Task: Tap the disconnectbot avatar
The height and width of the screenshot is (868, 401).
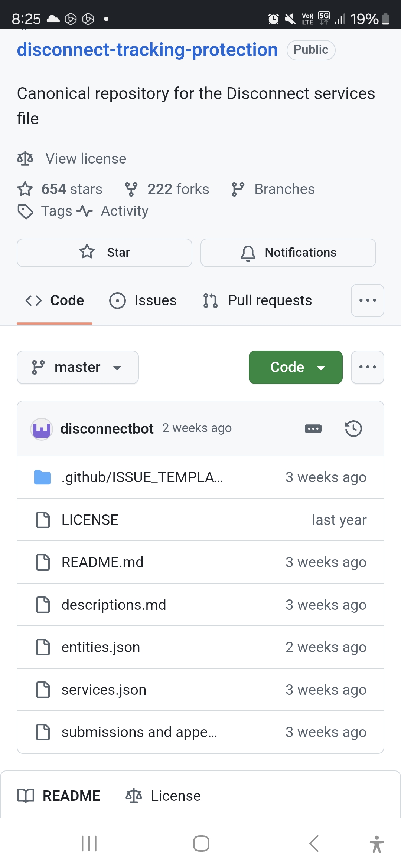Action: [x=41, y=429]
